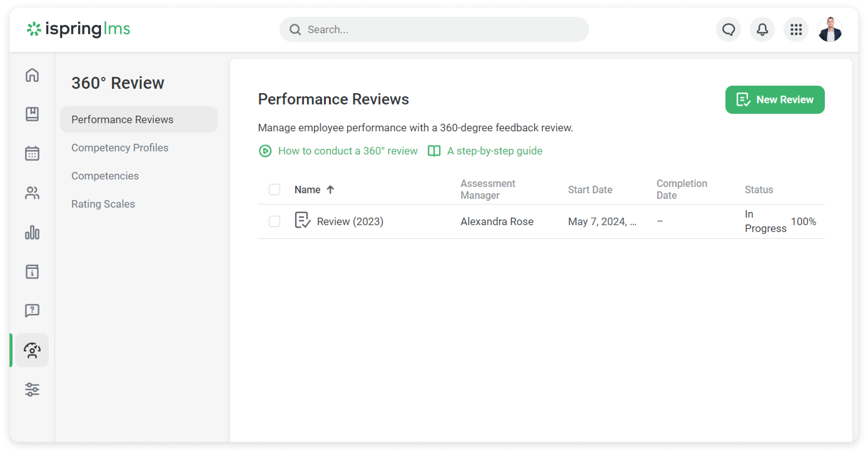The height and width of the screenshot is (454, 868).
Task: Open the 360 review sidebar icon
Action: point(32,350)
